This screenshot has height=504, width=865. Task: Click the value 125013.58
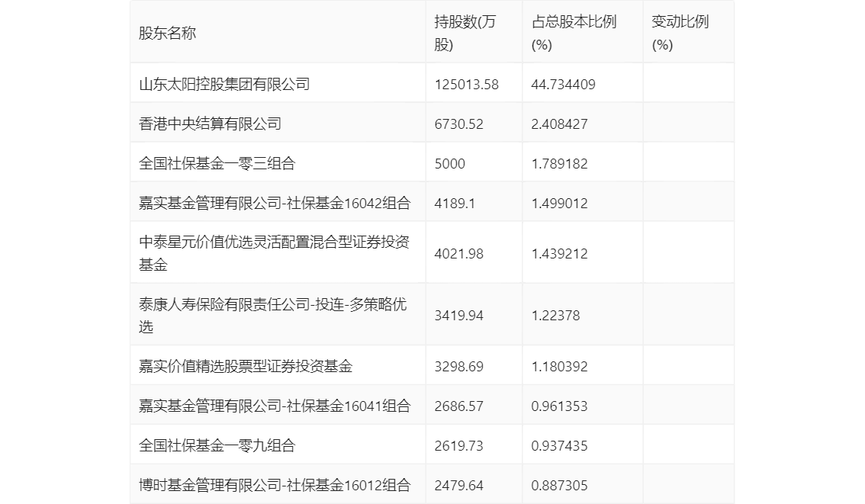point(467,85)
